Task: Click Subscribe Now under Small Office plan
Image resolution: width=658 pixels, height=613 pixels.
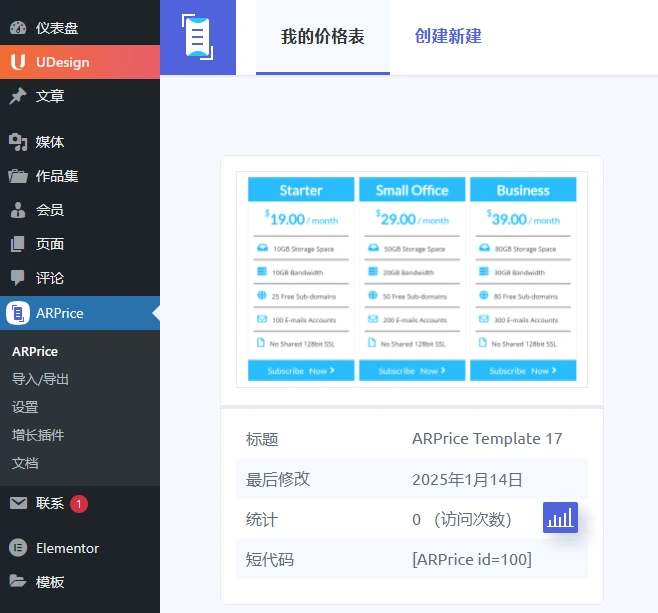Action: tap(412, 370)
